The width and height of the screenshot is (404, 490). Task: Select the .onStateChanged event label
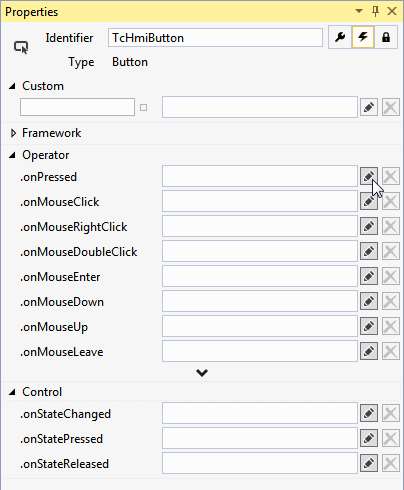point(65,414)
